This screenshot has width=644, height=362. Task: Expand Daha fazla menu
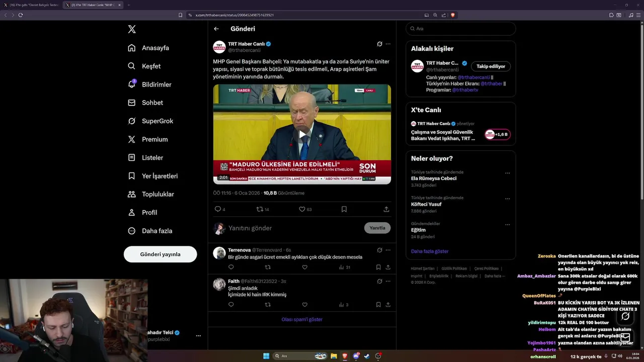[x=150, y=231]
